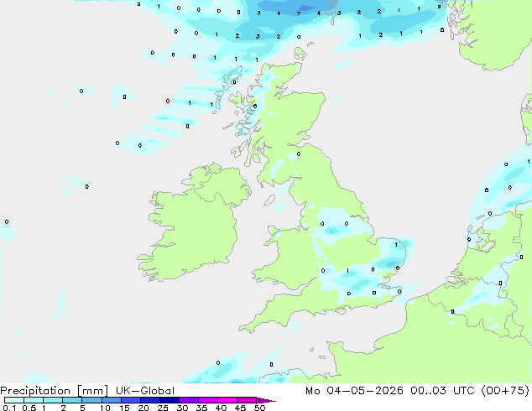Click the 45–50 mm legend swatch
The height and width of the screenshot is (411, 532).
point(247,400)
